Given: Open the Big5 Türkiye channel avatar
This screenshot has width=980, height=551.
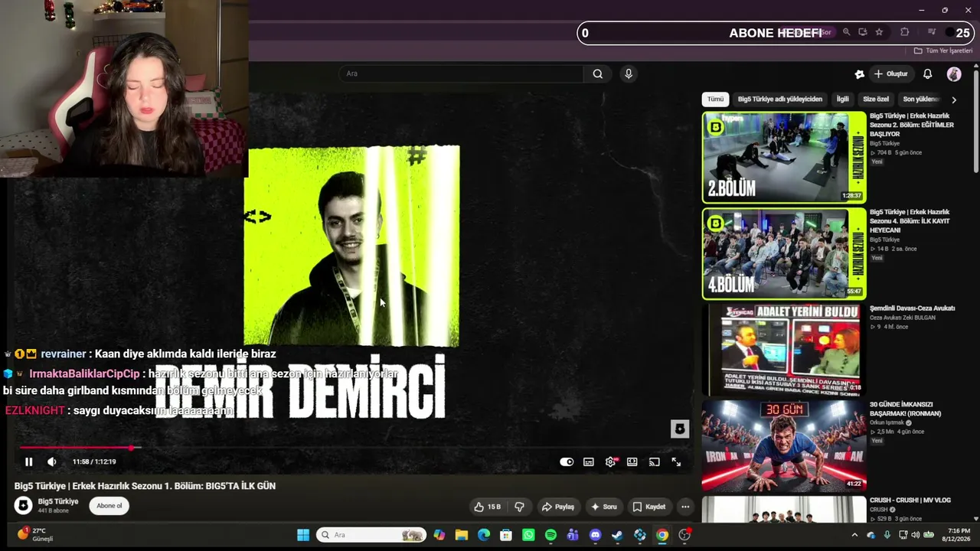Looking at the screenshot, I should tap(23, 506).
